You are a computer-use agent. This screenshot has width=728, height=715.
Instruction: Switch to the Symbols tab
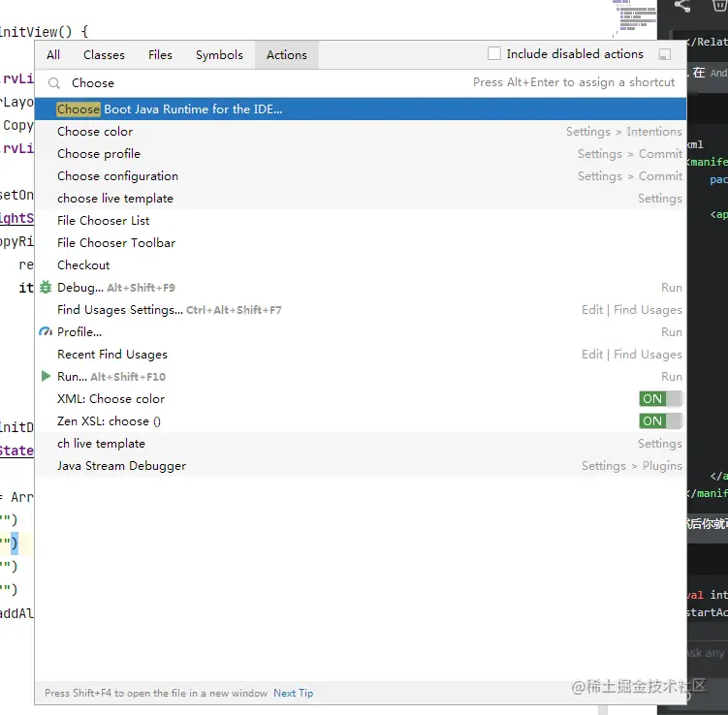pyautogui.click(x=219, y=55)
